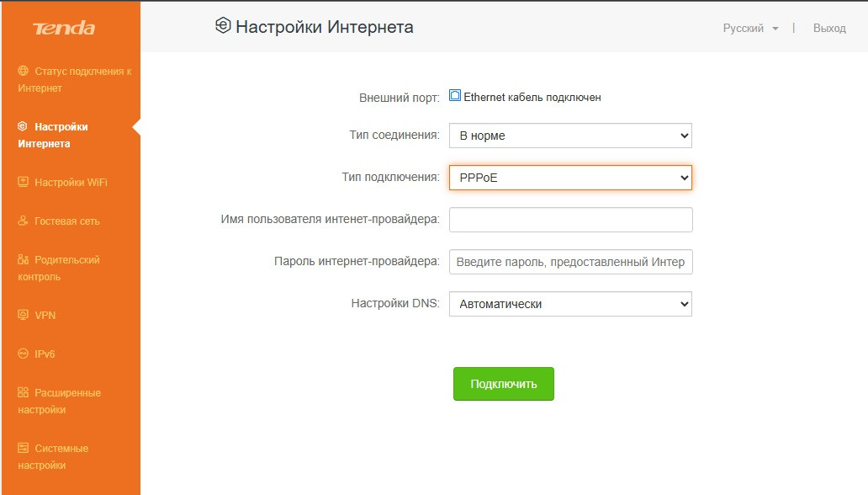868x495 pixels.
Task: Open the DNS settings 'Автоматически' dropdown
Action: point(570,304)
